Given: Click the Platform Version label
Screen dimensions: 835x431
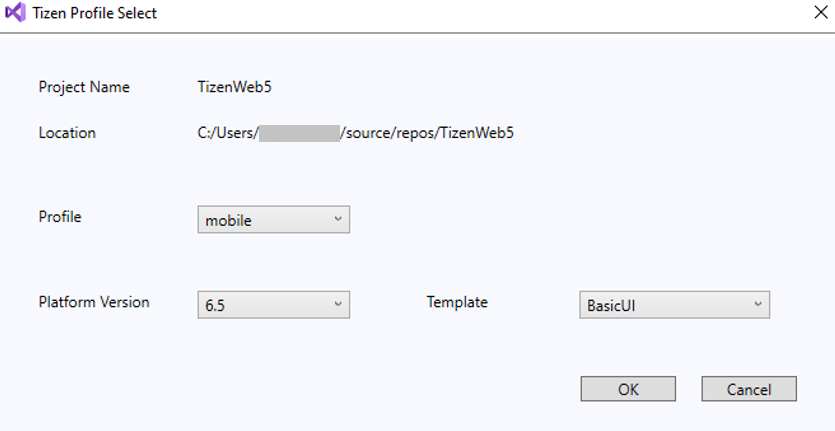Looking at the screenshot, I should click(94, 302).
